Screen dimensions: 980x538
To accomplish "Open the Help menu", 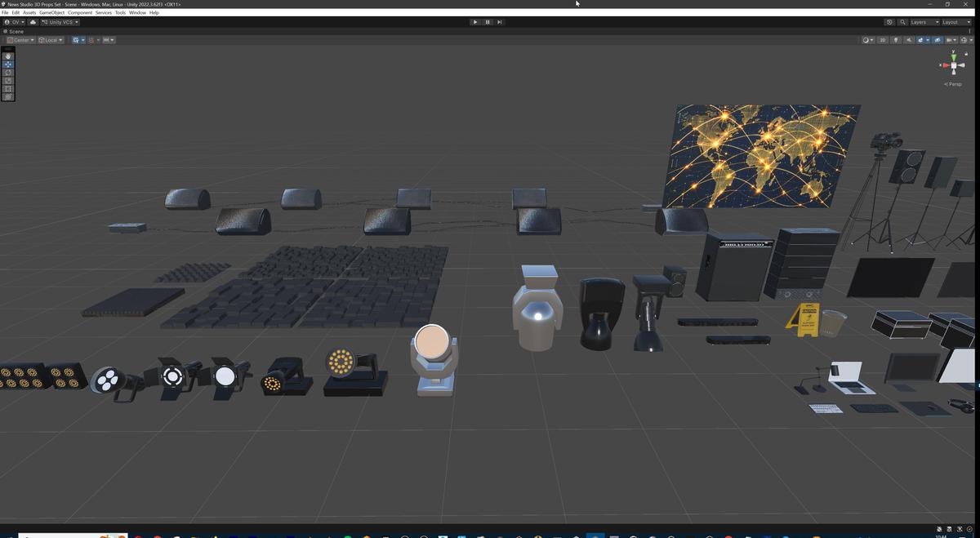I will (x=154, y=13).
